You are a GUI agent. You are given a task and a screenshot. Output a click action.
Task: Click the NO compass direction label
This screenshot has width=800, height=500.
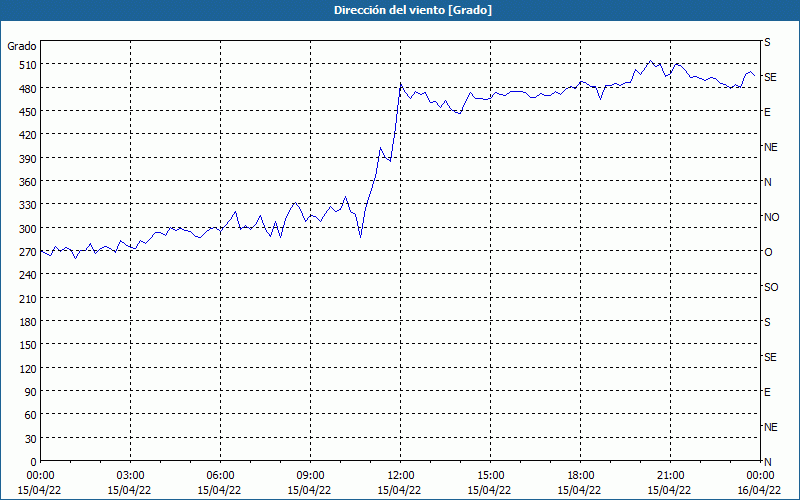[771, 217]
